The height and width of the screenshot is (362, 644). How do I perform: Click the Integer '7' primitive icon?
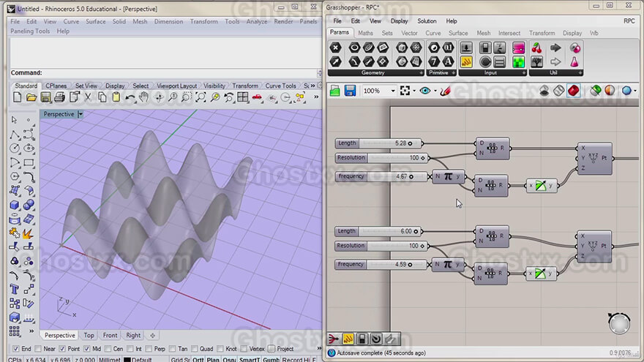point(434,61)
